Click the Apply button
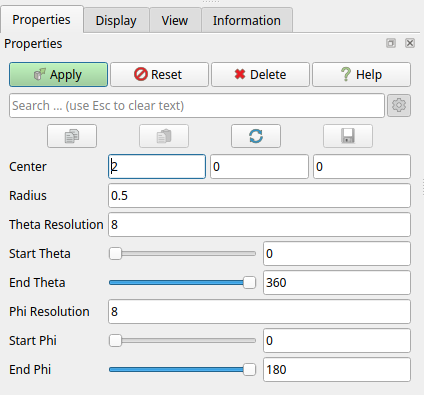 coord(58,74)
